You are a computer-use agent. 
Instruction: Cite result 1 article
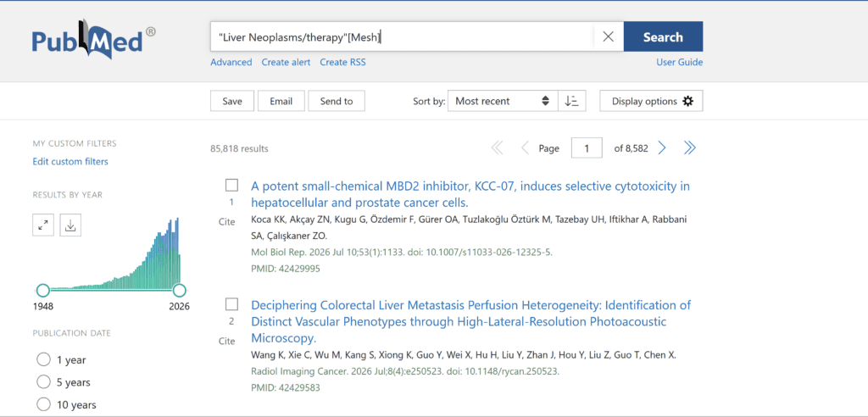coord(227,222)
